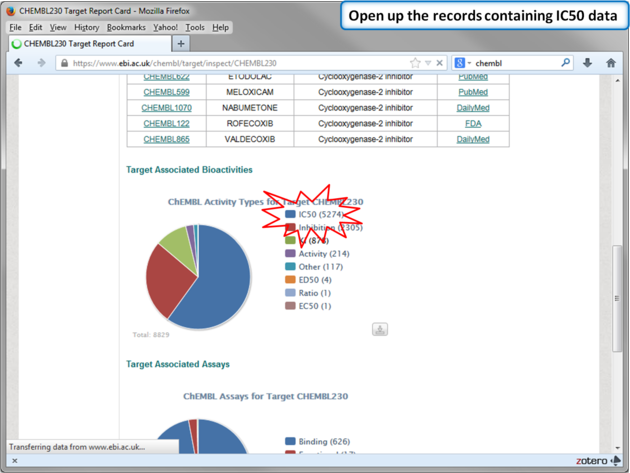Screen dimensions: 630x473
Task: Click the browser back arrow button
Action: pyautogui.click(x=18, y=63)
